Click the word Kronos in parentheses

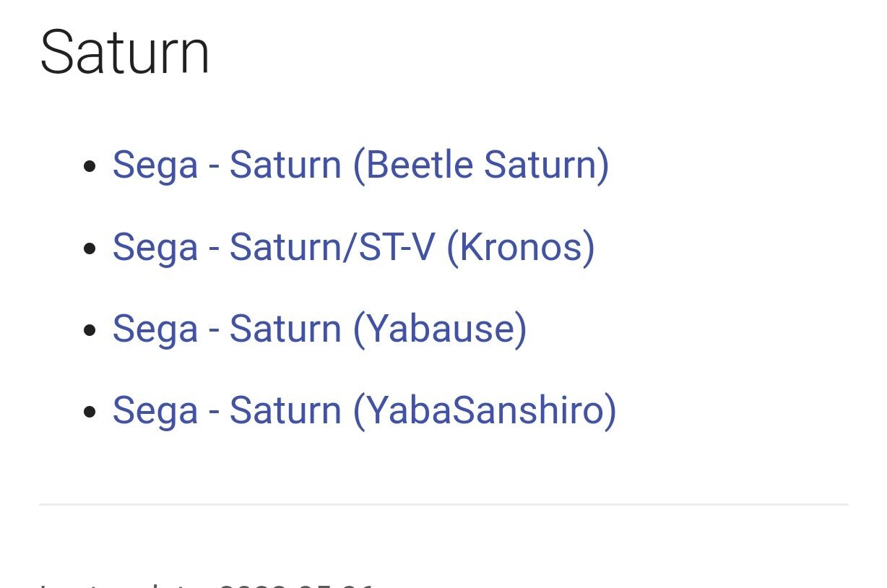(521, 247)
